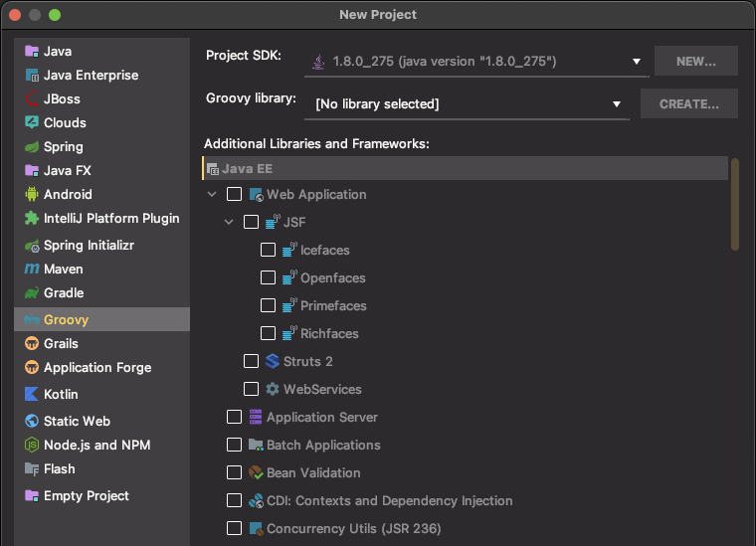Screen dimensions: 756x546
Task: Click the Application Forge icon
Action: point(32,367)
